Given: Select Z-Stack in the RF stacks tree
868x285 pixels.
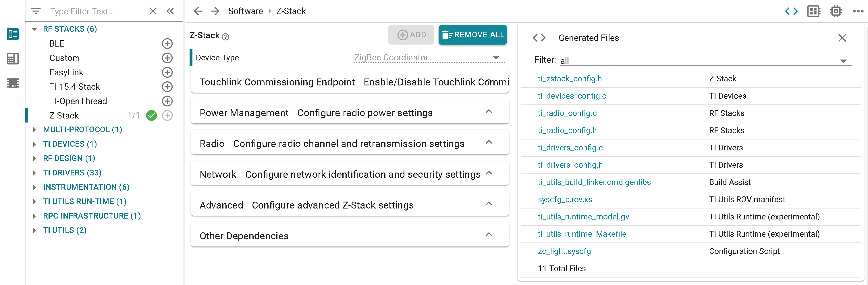Looking at the screenshot, I should pos(64,115).
